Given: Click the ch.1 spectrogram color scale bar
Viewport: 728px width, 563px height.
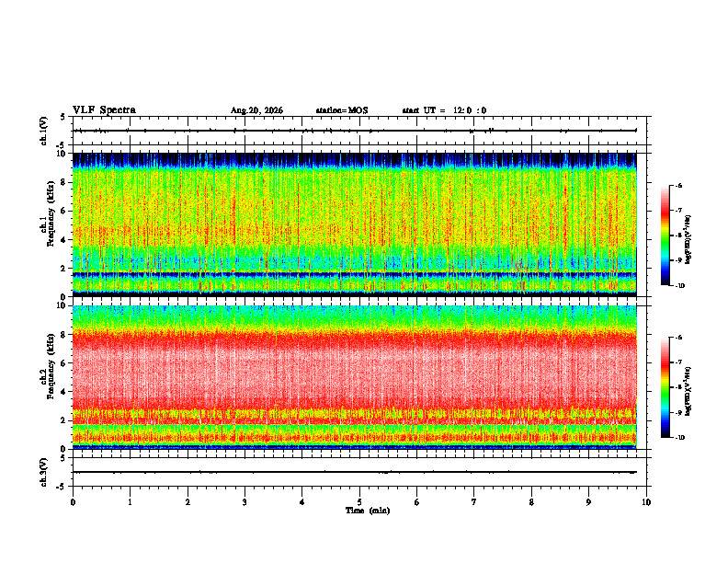Looking at the screenshot, I should pos(665,236).
